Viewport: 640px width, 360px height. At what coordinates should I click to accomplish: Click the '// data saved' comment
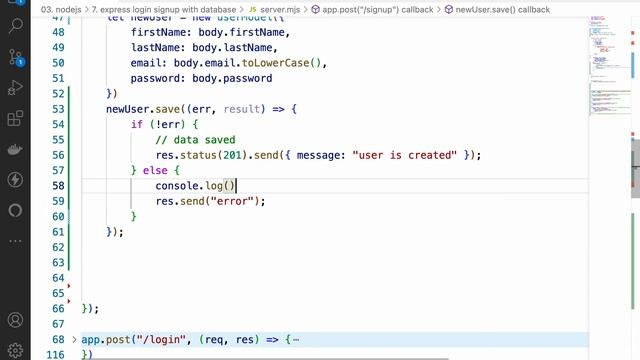[195, 140]
